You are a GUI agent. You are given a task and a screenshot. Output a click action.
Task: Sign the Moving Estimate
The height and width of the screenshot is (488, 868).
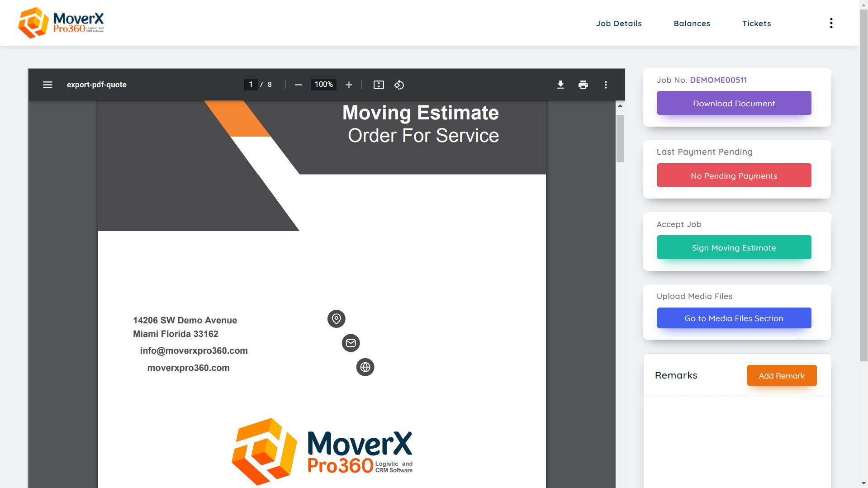click(734, 247)
